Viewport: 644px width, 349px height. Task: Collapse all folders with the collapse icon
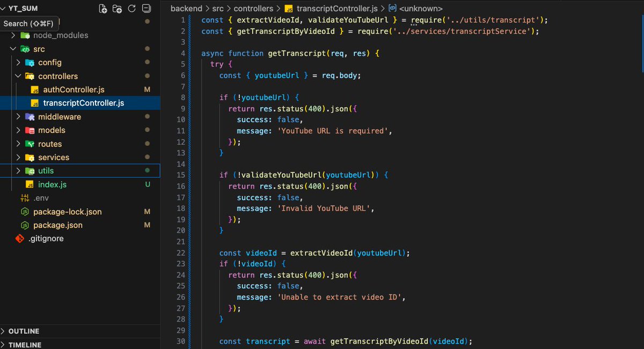click(145, 9)
